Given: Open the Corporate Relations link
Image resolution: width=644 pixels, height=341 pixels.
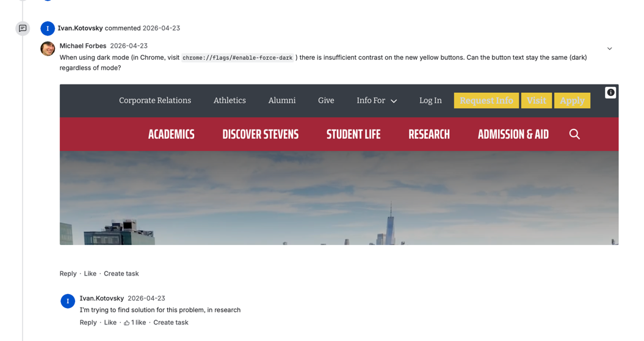Looking at the screenshot, I should 155,101.
